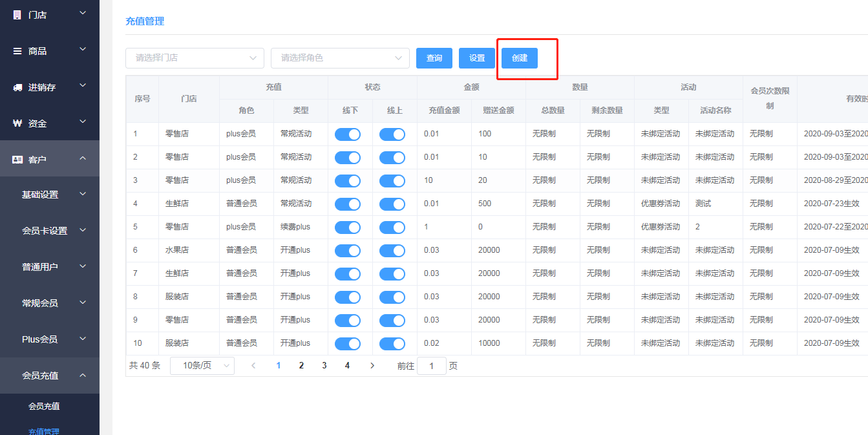This screenshot has height=435, width=868.
Task: Toggle 线上 switch for row 5
Action: pos(392,228)
